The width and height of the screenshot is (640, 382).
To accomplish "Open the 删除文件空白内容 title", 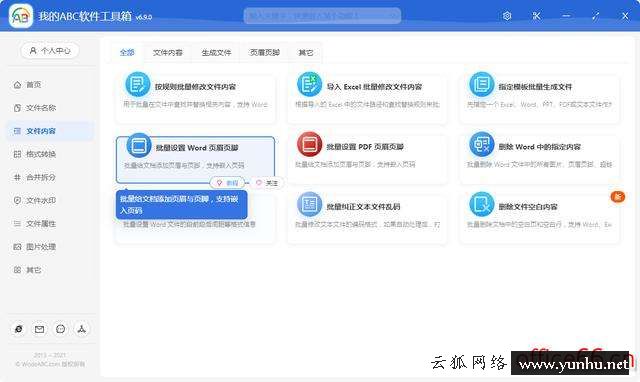I will pos(527,207).
